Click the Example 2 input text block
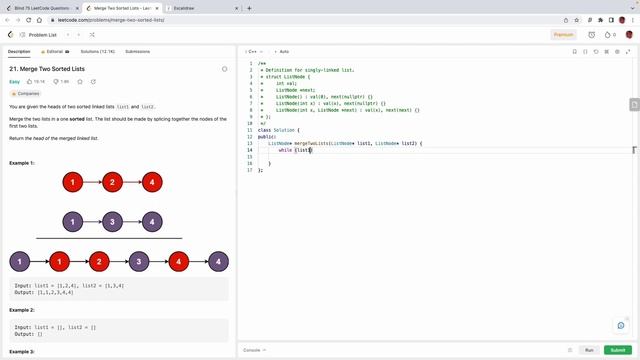The image size is (640, 360). (x=119, y=331)
